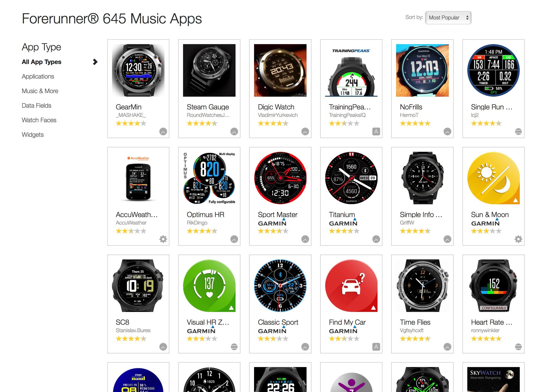Viewport: 537px width, 392px height.
Task: Click the TrainingPeaks app icon
Action: (351, 70)
